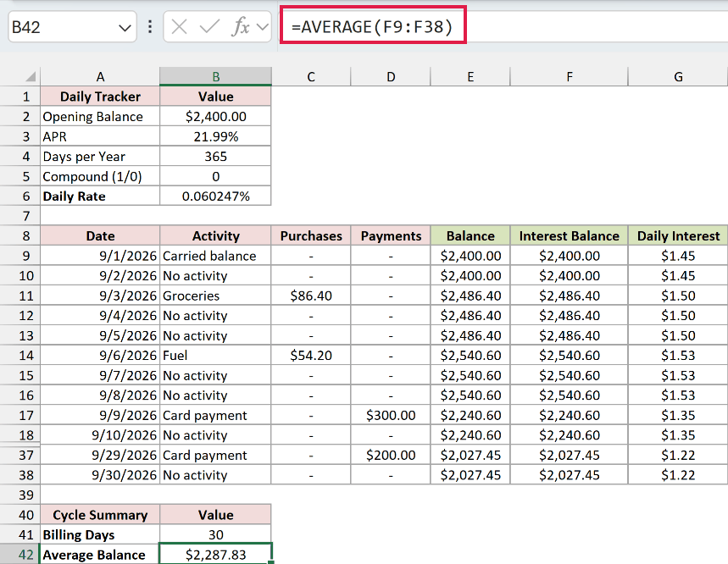The image size is (728, 564).
Task: Click Balance $2,027.45 in row 37
Action: [x=470, y=455]
